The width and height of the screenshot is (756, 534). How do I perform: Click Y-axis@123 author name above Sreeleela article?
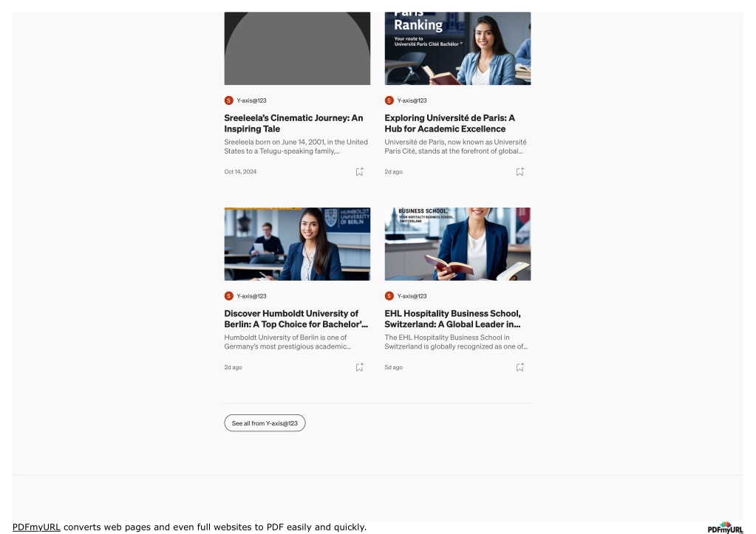point(251,100)
